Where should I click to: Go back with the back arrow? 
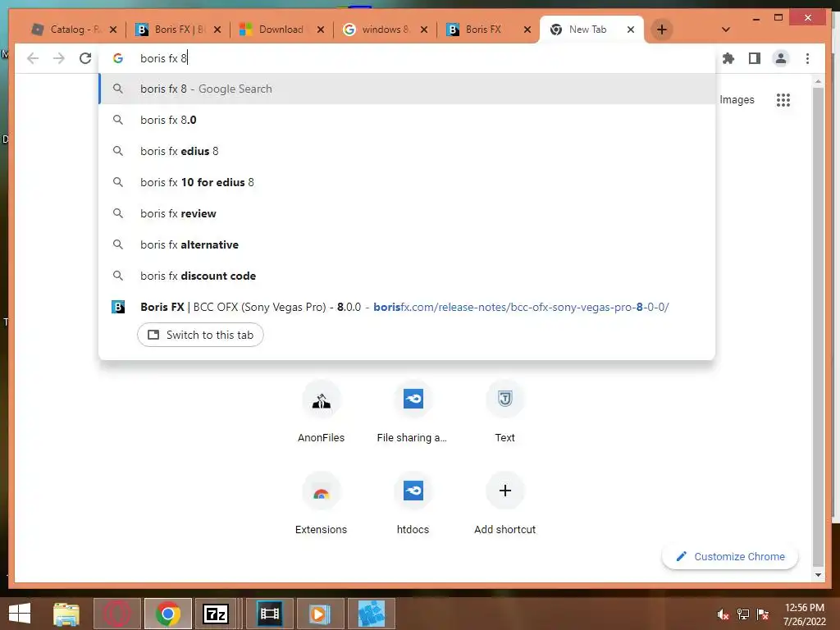click(x=33, y=58)
